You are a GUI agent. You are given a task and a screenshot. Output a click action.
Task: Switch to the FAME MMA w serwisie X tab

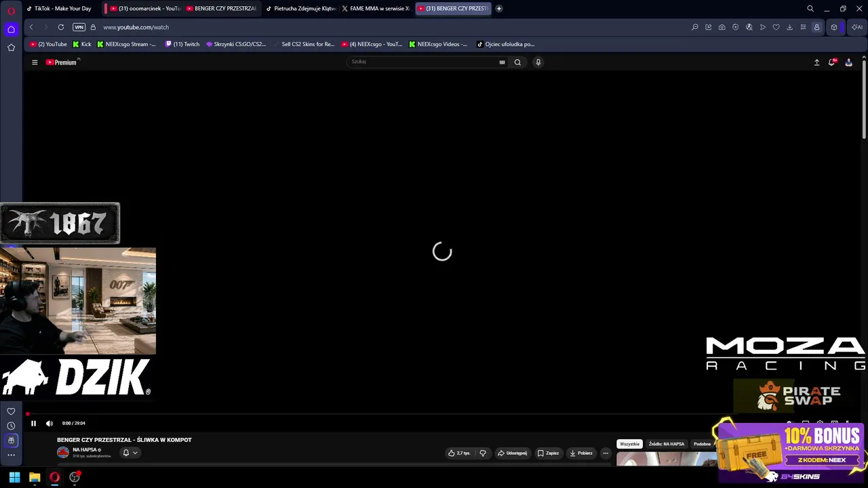click(376, 9)
